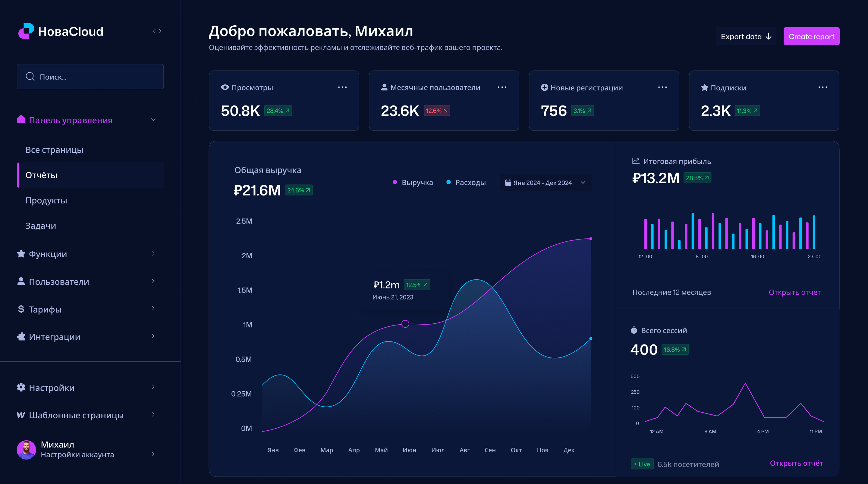The image size is (868, 484).
Task: Click the НоваCloud logo icon
Action: [26, 31]
